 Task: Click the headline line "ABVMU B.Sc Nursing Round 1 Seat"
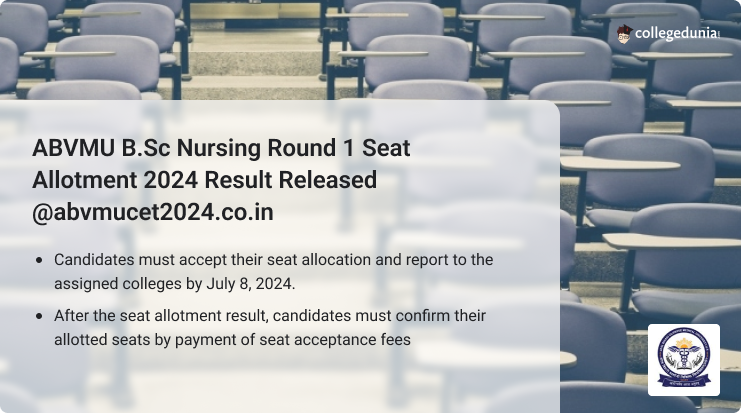(221, 148)
